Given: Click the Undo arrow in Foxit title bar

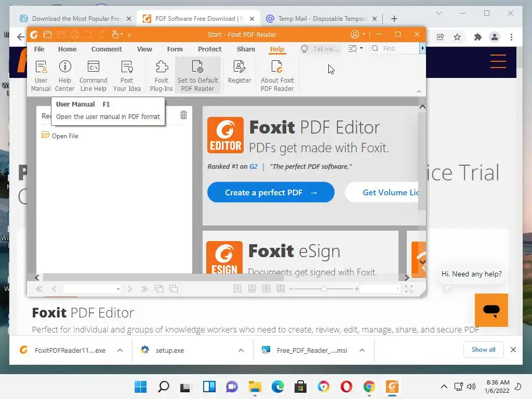Looking at the screenshot, I should click(x=88, y=34).
